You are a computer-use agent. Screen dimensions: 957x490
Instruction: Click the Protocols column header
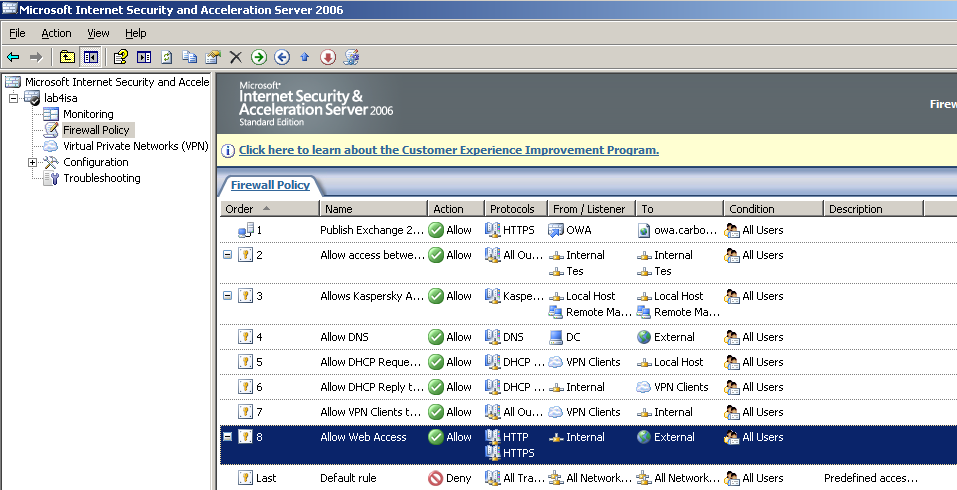[516, 209]
